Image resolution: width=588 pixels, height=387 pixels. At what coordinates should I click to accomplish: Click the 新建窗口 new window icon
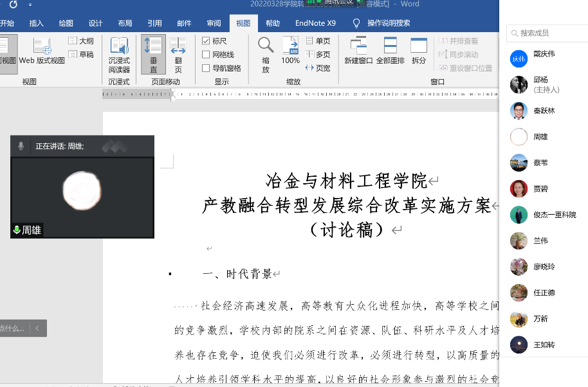(358, 51)
